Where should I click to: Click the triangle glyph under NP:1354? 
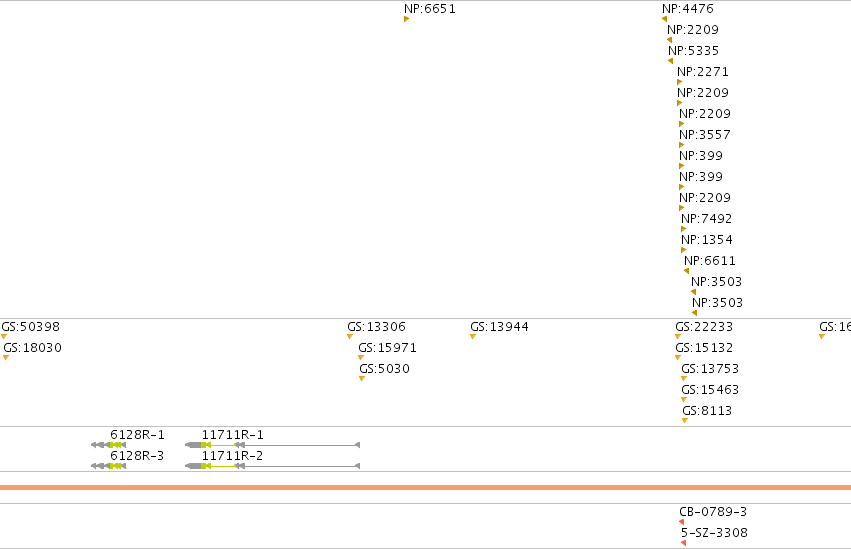pos(684,251)
